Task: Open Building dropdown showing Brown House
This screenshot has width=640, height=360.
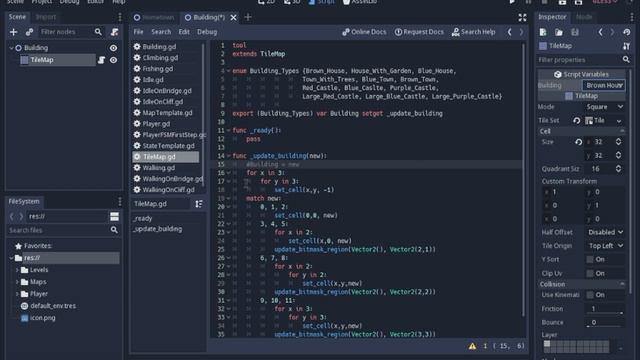Action: coord(603,85)
